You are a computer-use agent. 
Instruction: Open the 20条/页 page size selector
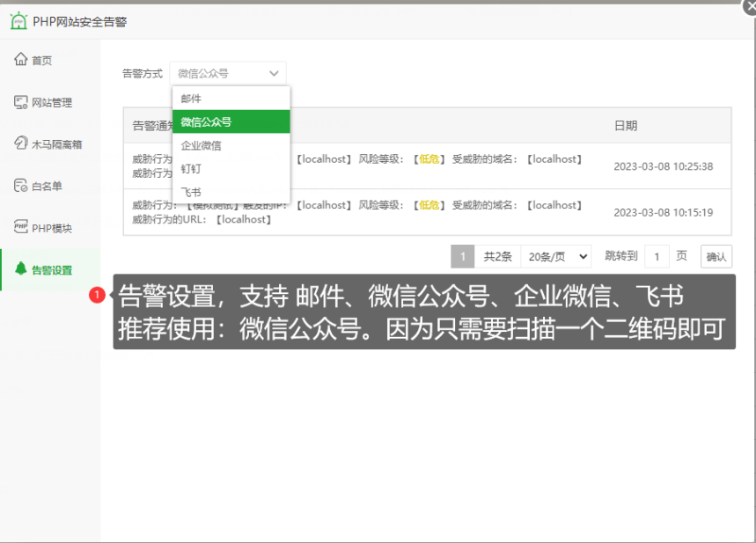tap(555, 257)
